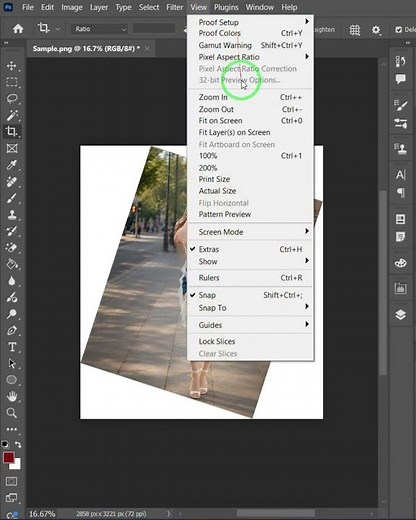
Task: Select the Blur tool
Action: [x=12, y=281]
